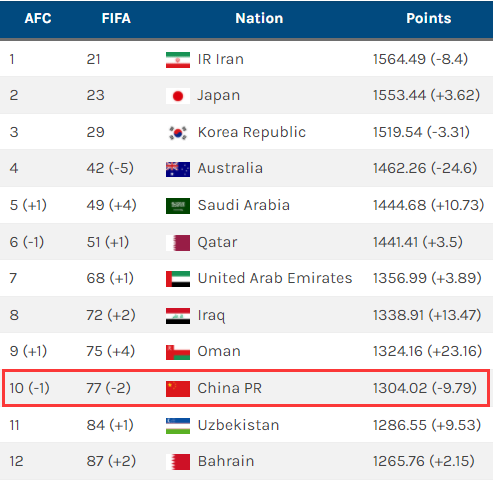The image size is (493, 483).
Task: Open the China PR nation link
Action: [230, 388]
